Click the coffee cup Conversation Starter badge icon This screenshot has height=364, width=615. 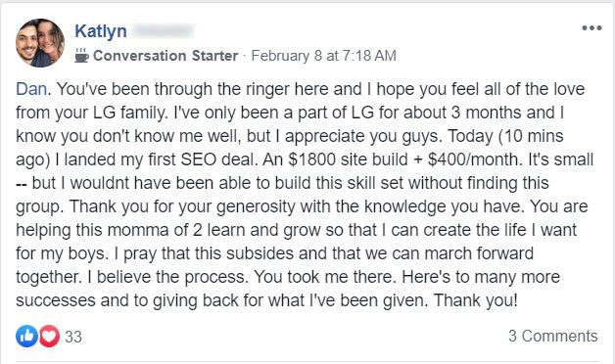click(81, 55)
